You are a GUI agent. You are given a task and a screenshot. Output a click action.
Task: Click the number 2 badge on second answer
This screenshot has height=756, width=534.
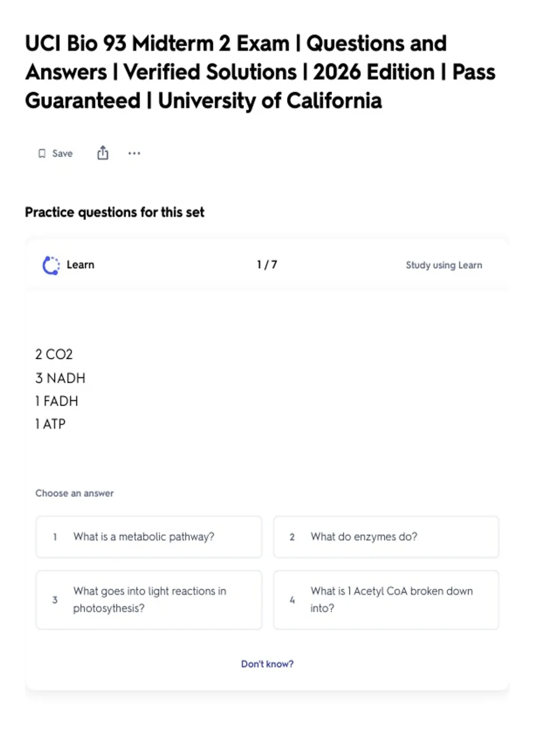(x=292, y=537)
